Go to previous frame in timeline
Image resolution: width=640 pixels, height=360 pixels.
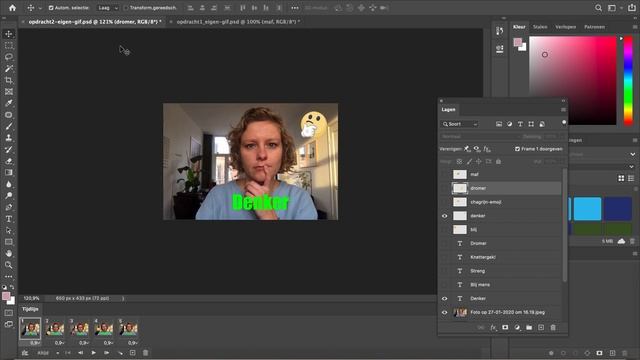[x=80, y=353]
